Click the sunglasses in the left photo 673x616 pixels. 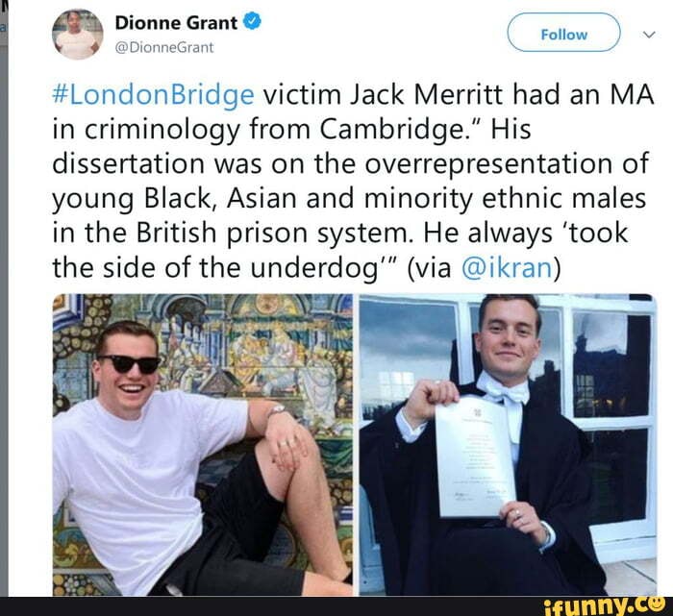click(x=129, y=363)
